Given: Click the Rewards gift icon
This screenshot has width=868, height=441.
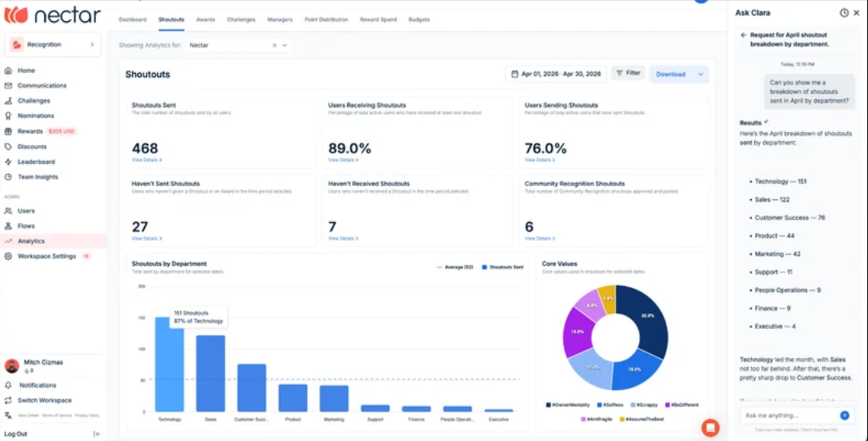Looking at the screenshot, I should 7,131.
